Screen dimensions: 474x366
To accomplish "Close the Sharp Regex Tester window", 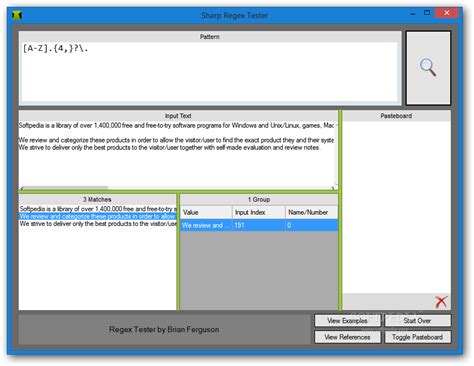I will [447, 13].
